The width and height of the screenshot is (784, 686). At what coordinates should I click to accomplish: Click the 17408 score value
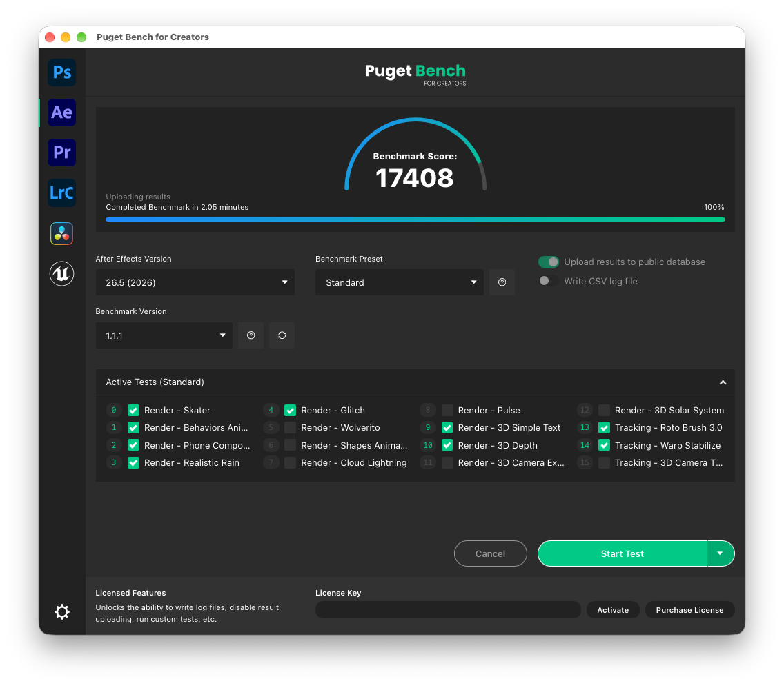coord(415,178)
